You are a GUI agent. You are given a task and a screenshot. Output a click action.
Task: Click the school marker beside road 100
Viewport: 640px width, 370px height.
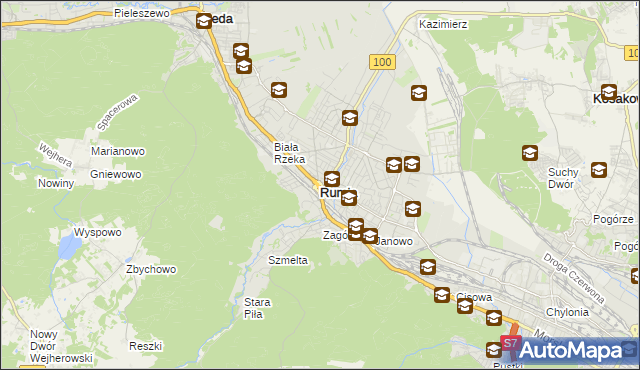(x=350, y=118)
